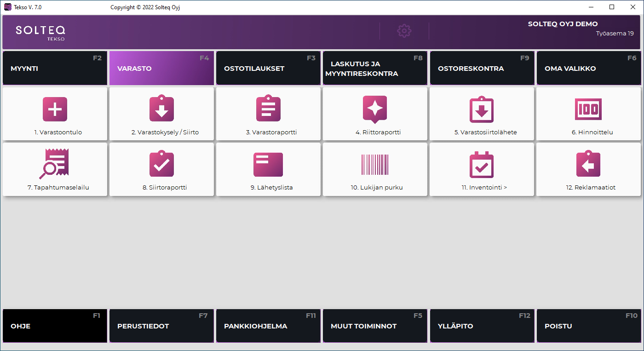
Task: Open Laskutus ja Myyntireskontra tab
Action: point(375,68)
